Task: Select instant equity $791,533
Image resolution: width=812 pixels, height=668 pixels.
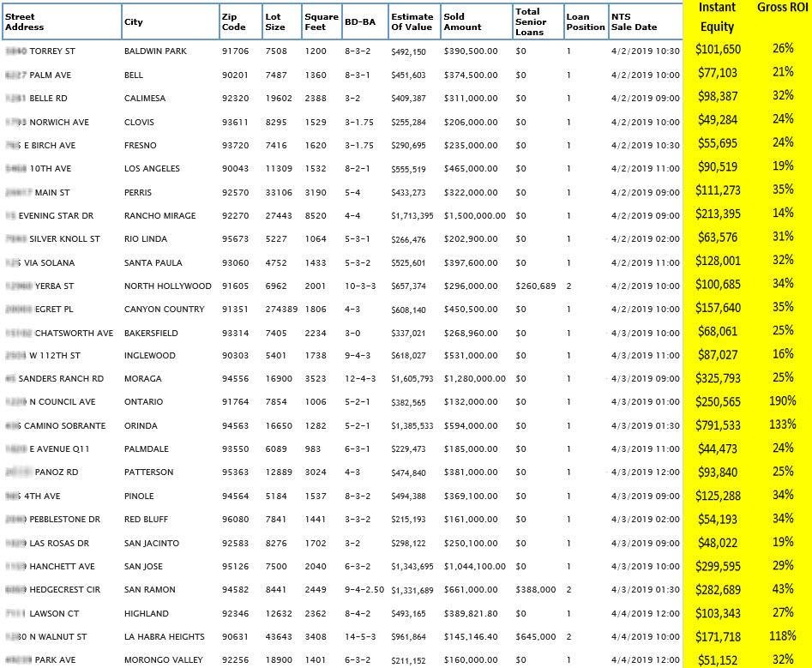Action: (718, 425)
